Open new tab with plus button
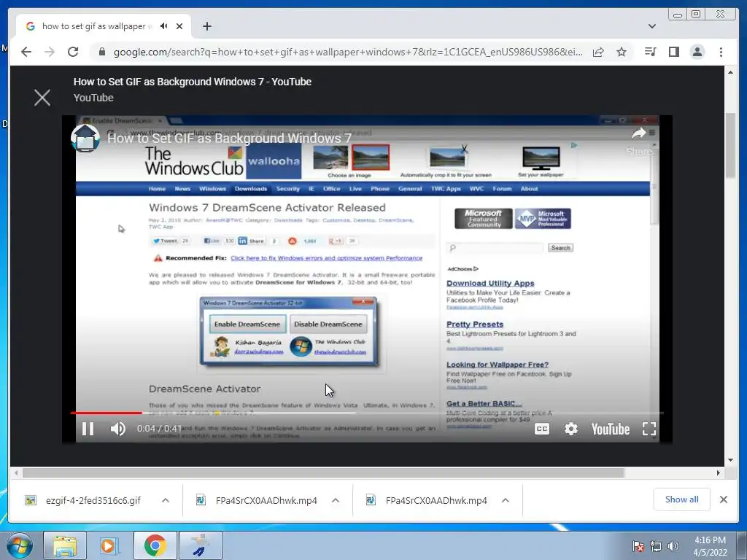Screen dimensions: 747x560 [x=206, y=26]
